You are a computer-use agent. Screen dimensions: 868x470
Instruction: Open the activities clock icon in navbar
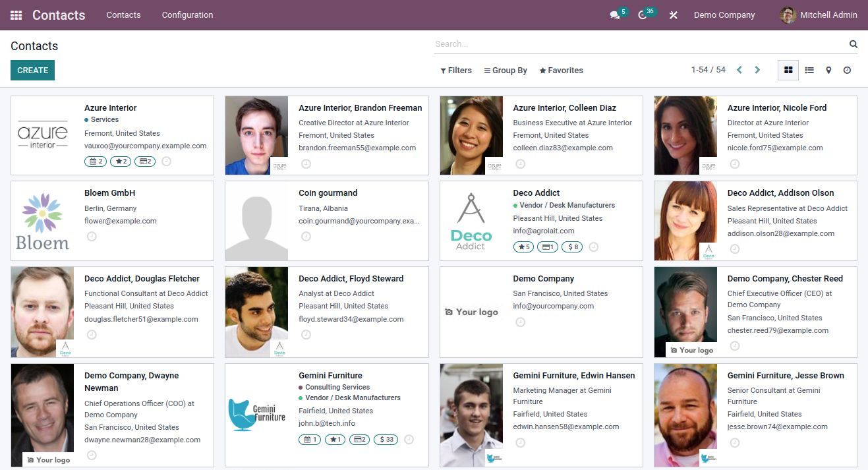tap(643, 15)
